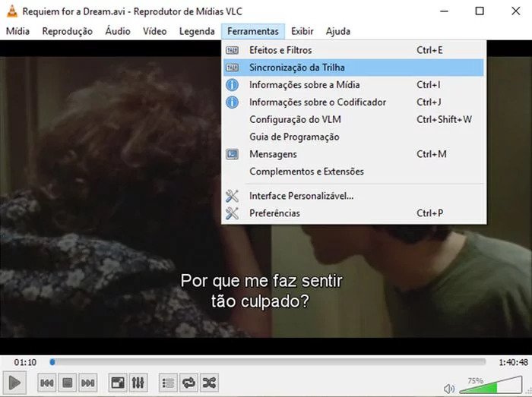
Task: Open Informações sobre a Mídia
Action: click(353, 85)
